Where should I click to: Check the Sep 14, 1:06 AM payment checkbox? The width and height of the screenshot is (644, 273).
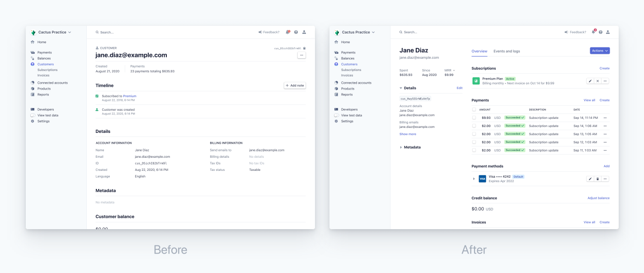[x=474, y=126]
